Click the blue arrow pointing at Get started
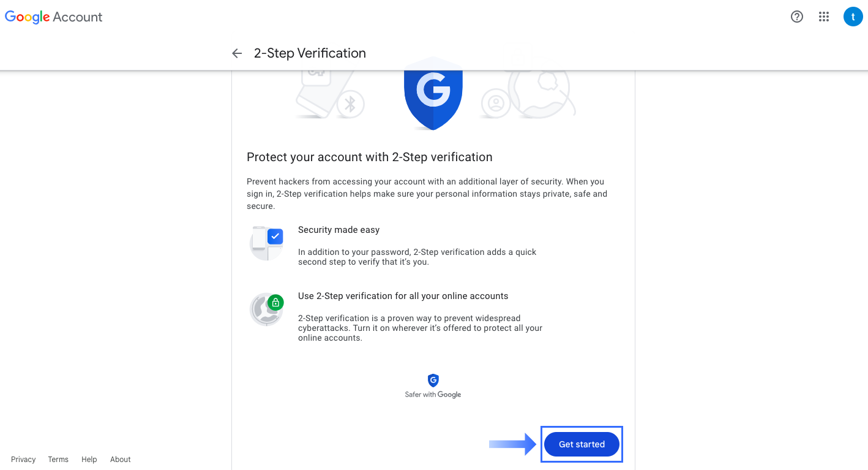The width and height of the screenshot is (868, 470). [511, 444]
